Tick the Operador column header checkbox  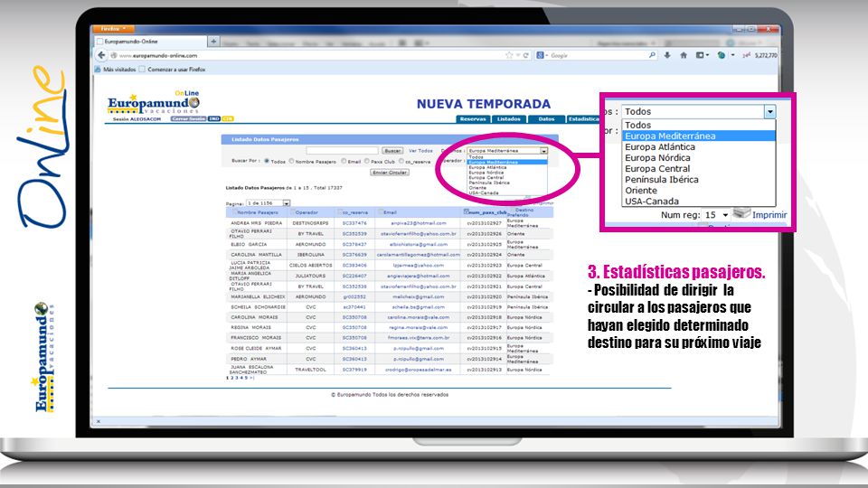click(293, 211)
